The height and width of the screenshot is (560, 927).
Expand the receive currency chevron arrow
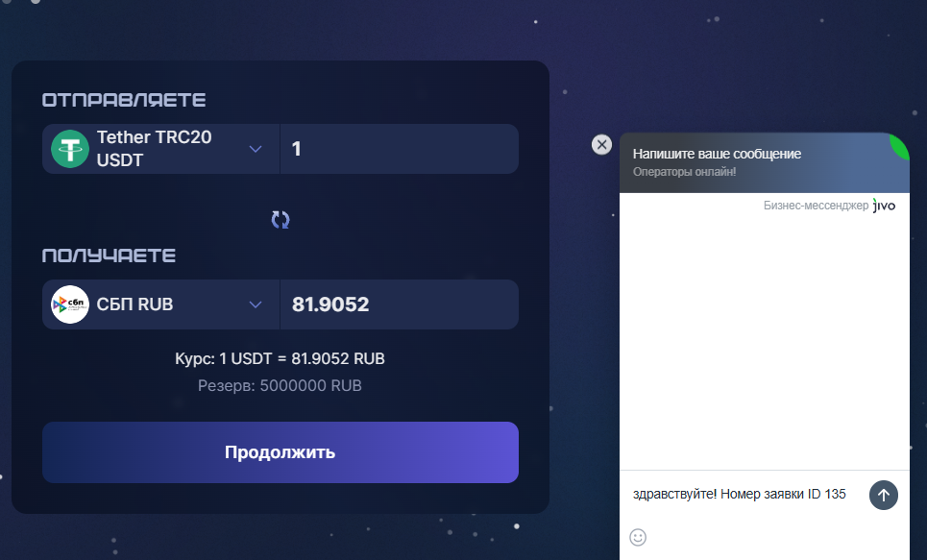click(x=256, y=304)
